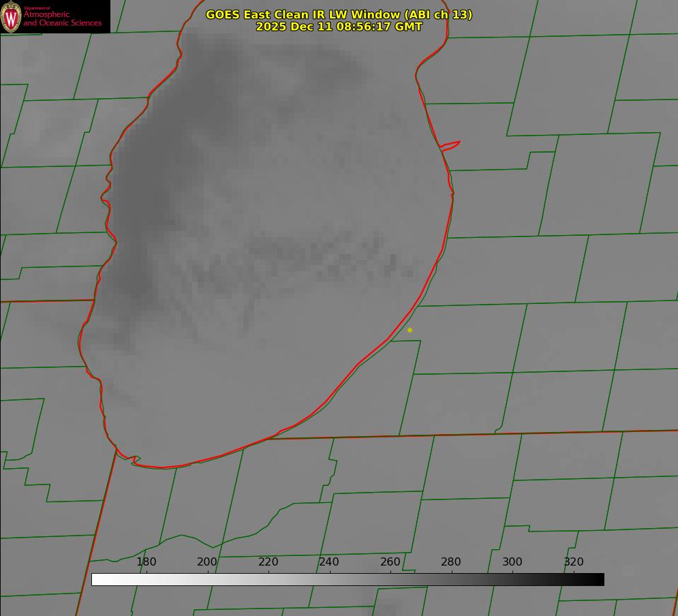678x616 pixels.
Task: Click the 'Atmospheric and Oceanic Sciences' department text
Action: (62, 18)
